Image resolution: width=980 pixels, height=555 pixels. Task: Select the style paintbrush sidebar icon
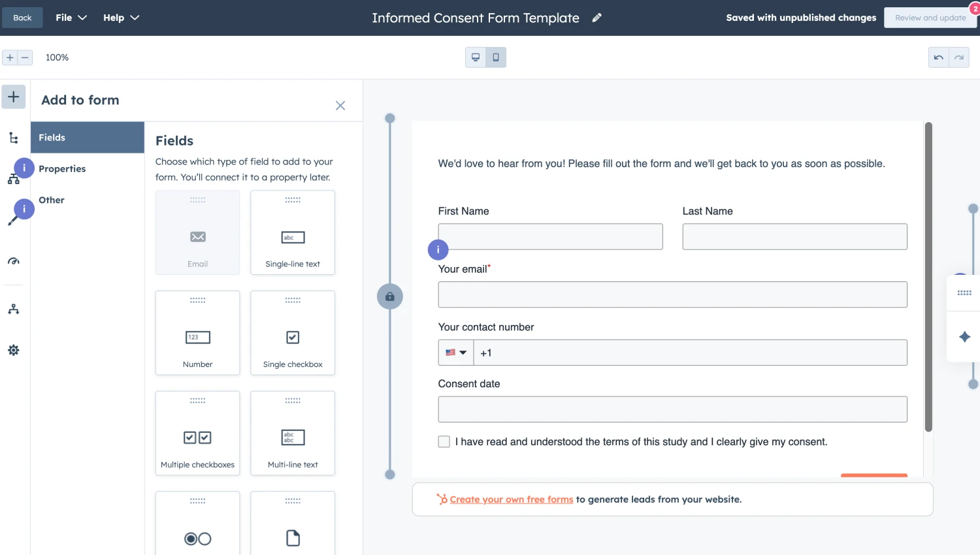13,219
